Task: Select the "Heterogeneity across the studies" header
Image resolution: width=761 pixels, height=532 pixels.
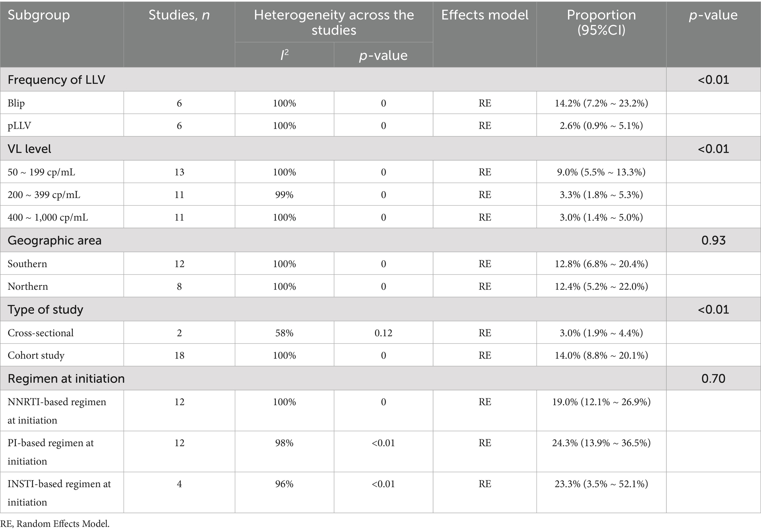Action: (x=334, y=22)
